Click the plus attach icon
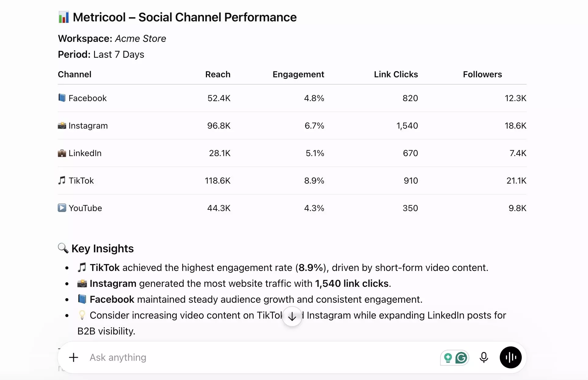This screenshot has height=380, width=588. (74, 357)
